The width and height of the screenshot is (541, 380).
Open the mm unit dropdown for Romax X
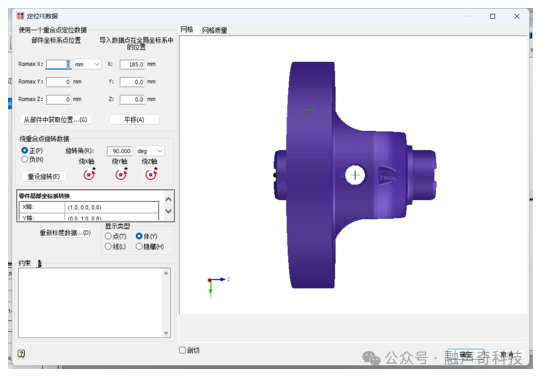coord(87,64)
